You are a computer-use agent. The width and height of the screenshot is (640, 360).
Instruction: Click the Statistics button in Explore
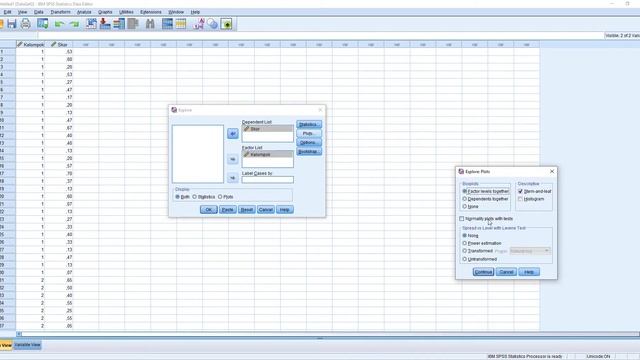point(309,124)
